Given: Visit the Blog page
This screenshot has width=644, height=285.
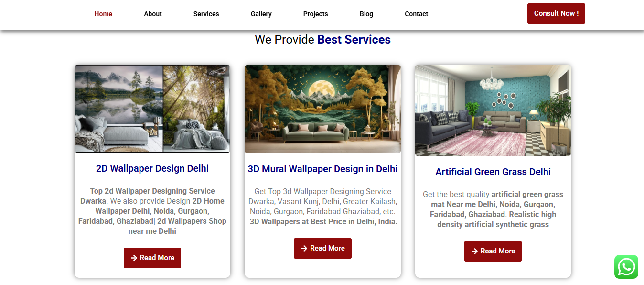Looking at the screenshot, I should point(366,14).
